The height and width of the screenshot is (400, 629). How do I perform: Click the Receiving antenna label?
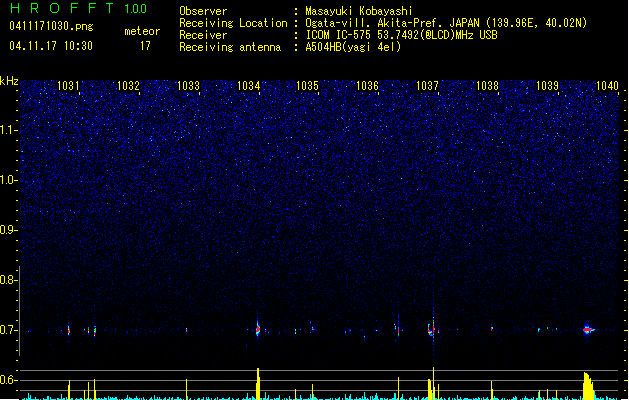point(230,47)
